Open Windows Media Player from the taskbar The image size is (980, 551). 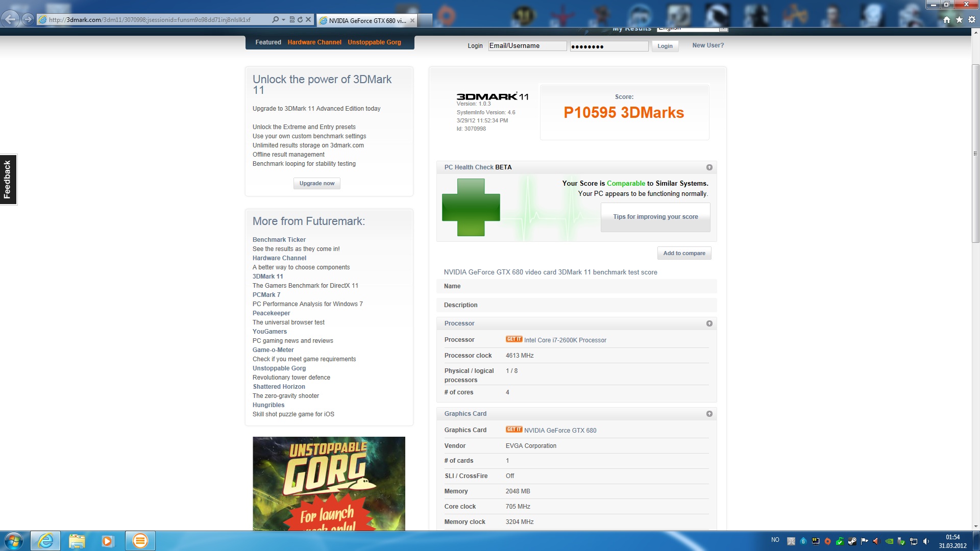coord(108,541)
